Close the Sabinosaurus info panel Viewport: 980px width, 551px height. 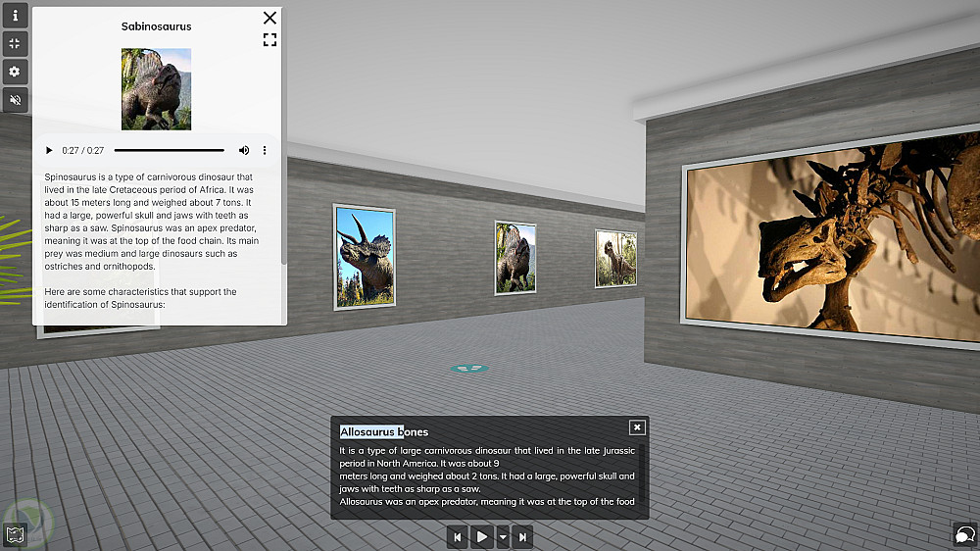point(270,18)
